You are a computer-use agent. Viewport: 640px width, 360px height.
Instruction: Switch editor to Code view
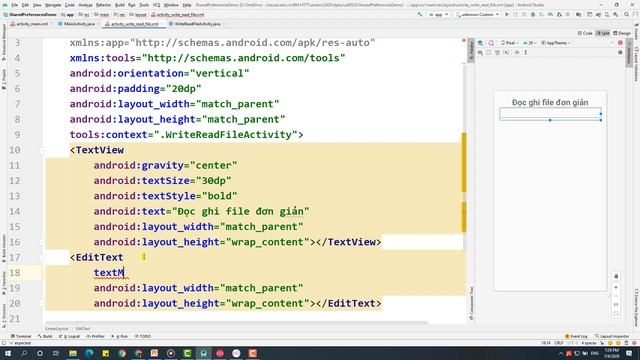click(x=585, y=33)
